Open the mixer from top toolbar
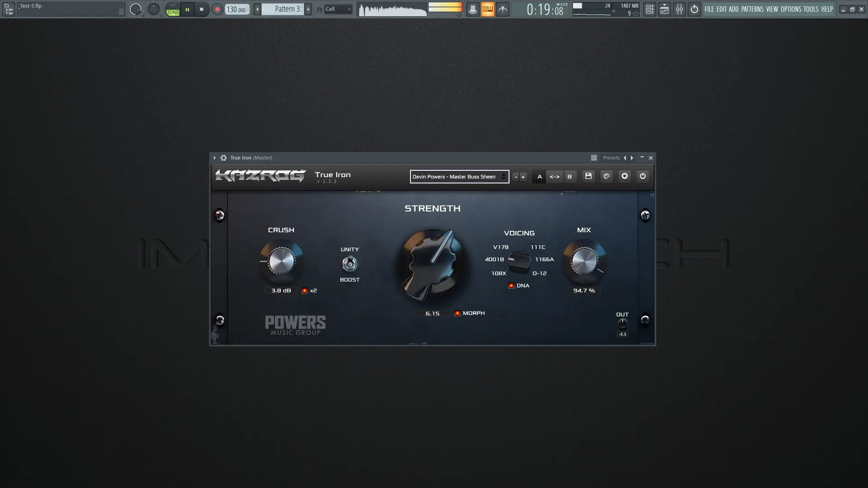Viewport: 868px width, 488px height. coord(679,9)
